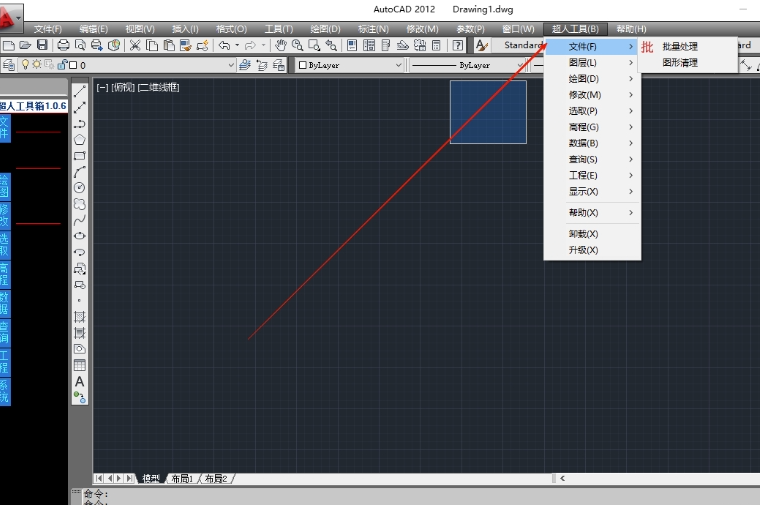Toggle layer 0 freeze sun icon
760x505 pixels.
pos(37,64)
